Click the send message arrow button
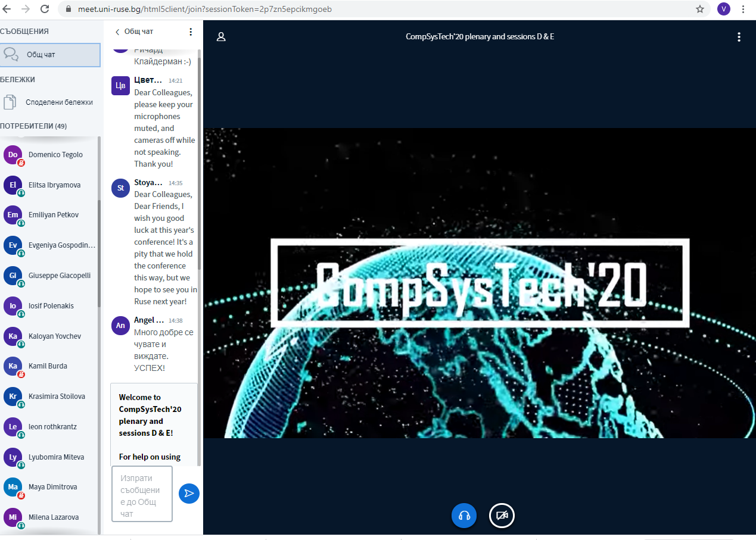Screen dimensions: 756x540 [x=189, y=493]
